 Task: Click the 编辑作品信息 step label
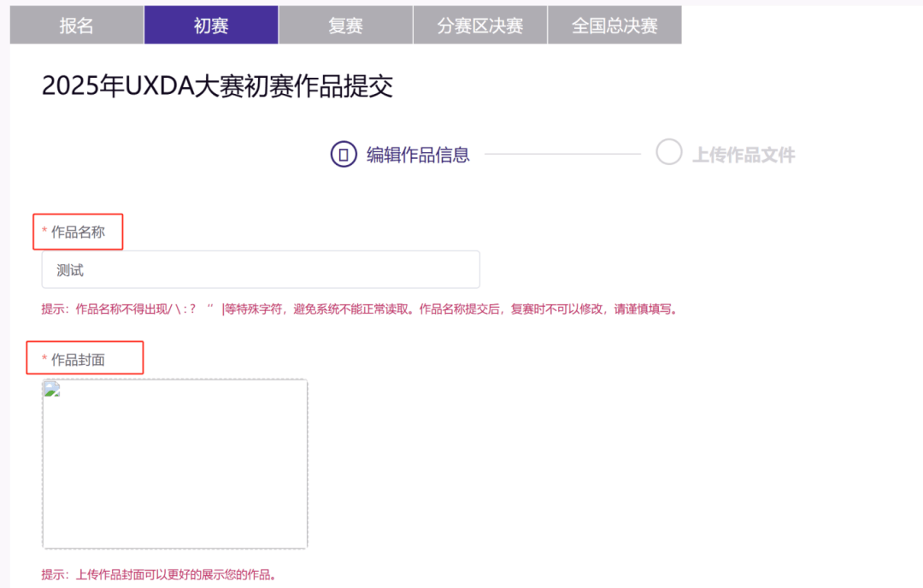[418, 155]
